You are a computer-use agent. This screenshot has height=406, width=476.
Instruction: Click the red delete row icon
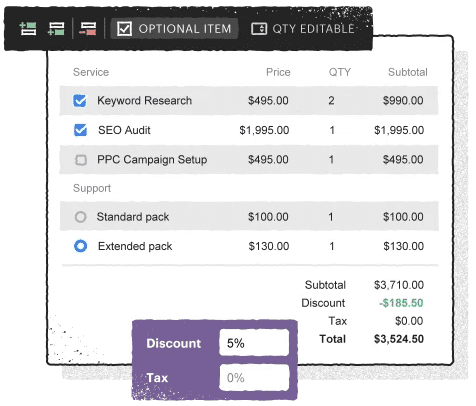point(88,29)
